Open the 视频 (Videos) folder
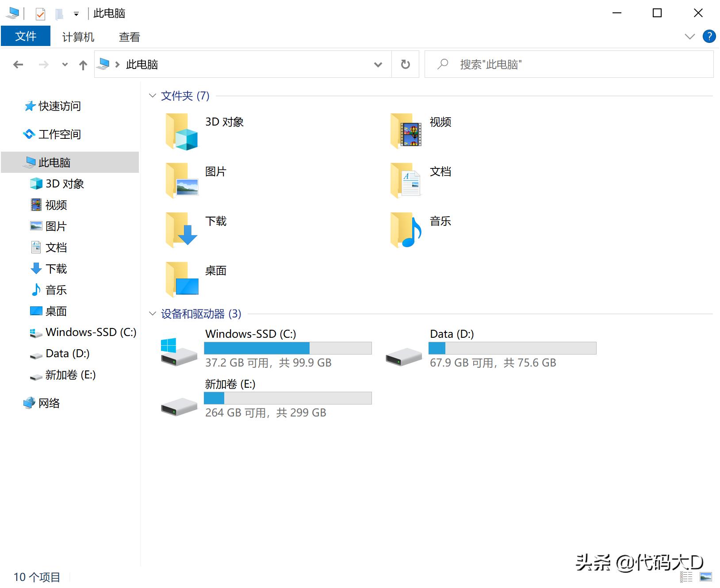 click(440, 122)
